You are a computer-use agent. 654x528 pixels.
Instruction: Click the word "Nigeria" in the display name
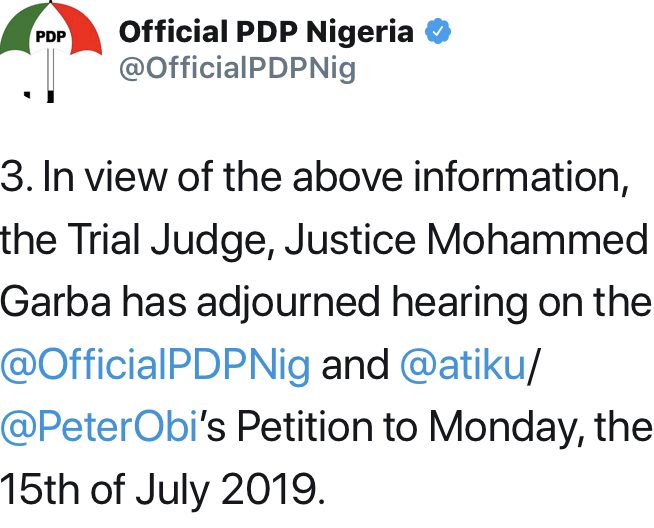360,33
